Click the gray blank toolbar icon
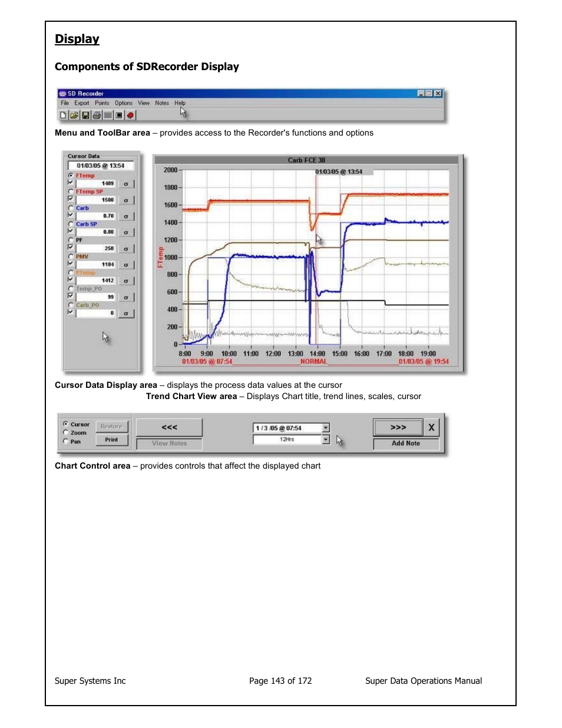The width and height of the screenshot is (562, 728). pos(108,116)
